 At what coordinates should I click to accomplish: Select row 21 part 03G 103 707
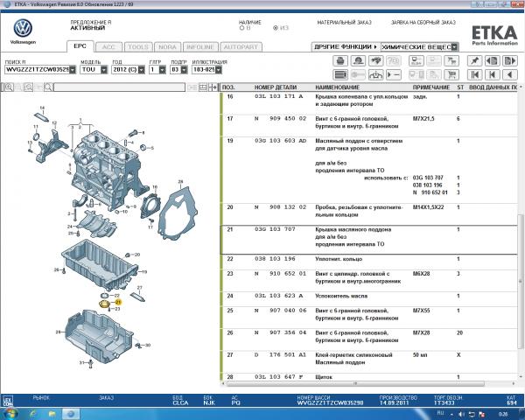click(369, 240)
